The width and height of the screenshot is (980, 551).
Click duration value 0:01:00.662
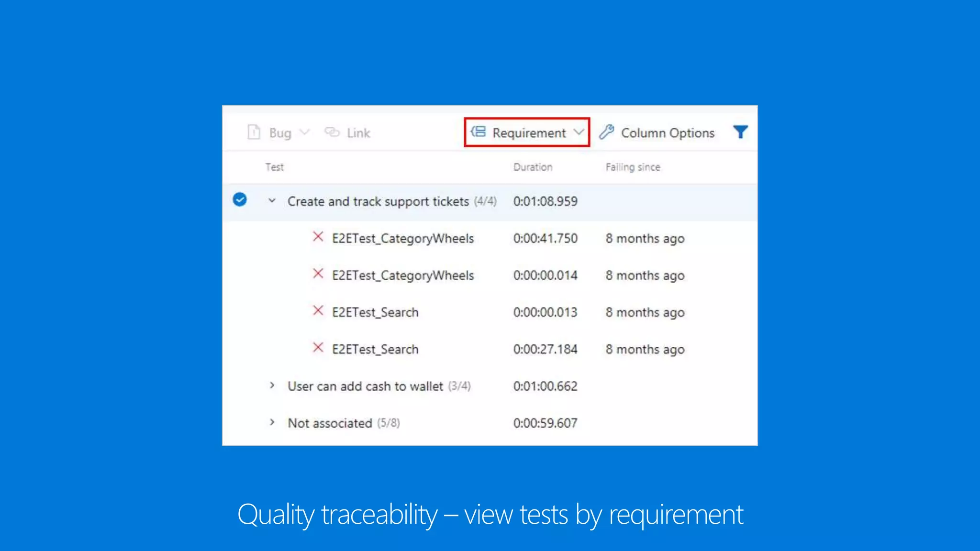coord(545,386)
